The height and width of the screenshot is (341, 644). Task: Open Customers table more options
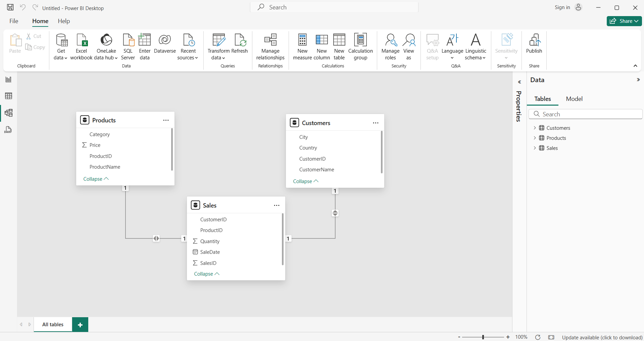coord(376,123)
